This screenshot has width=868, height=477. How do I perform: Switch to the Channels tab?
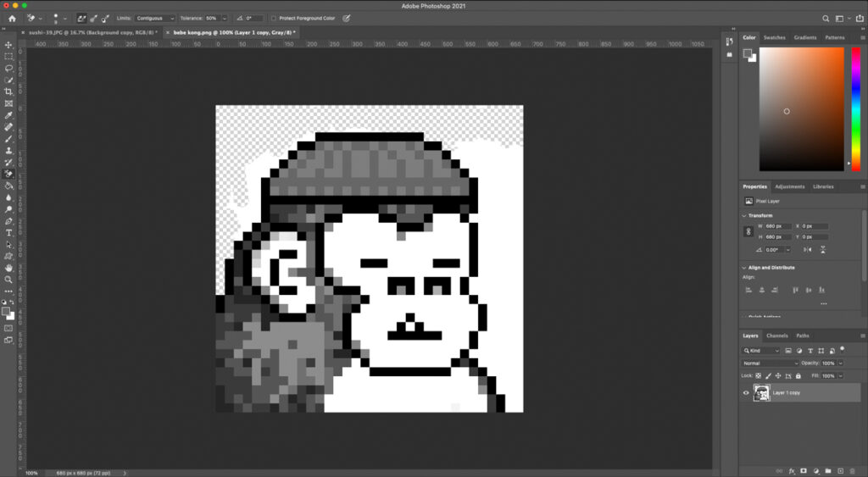[x=776, y=336]
